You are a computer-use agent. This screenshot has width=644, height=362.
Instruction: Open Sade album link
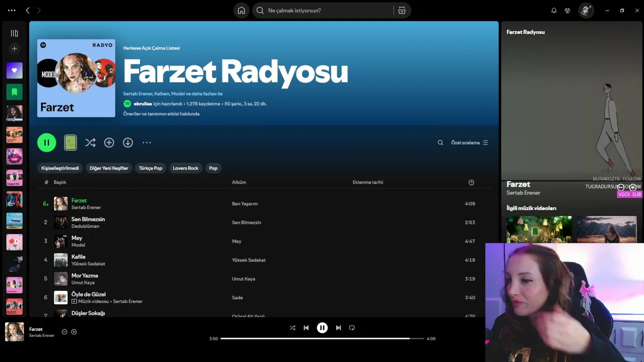pyautogui.click(x=237, y=298)
